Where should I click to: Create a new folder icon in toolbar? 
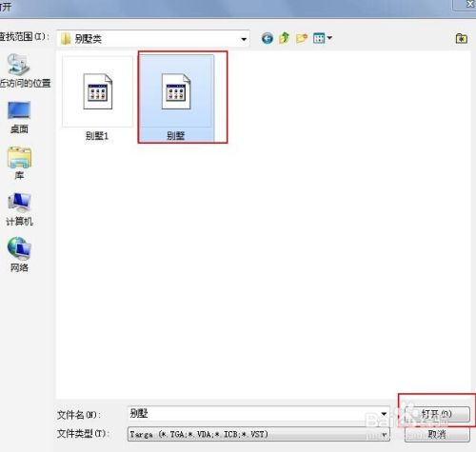[x=302, y=38]
